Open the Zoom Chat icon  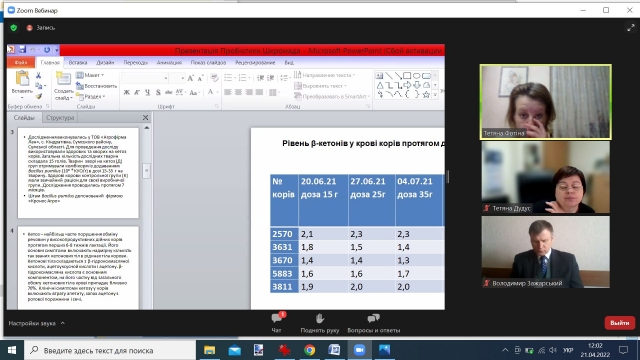(277, 318)
